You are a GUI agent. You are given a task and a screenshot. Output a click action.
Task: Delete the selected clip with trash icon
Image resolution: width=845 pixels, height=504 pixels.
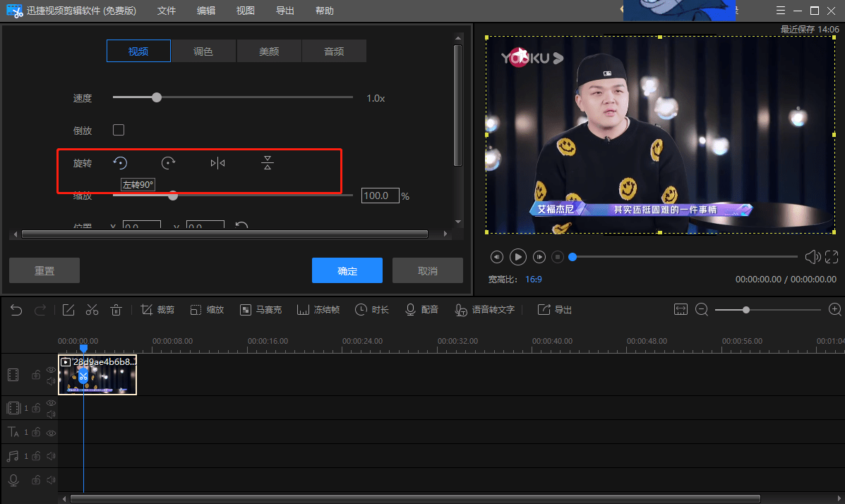(x=116, y=310)
